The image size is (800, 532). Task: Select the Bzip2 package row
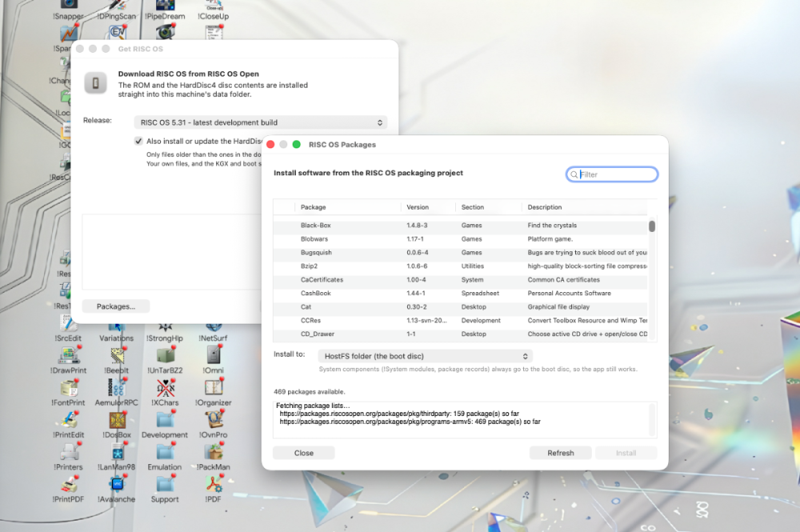click(460, 266)
